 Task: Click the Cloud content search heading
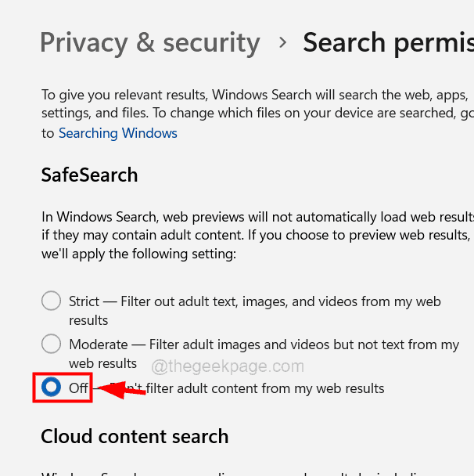(135, 436)
